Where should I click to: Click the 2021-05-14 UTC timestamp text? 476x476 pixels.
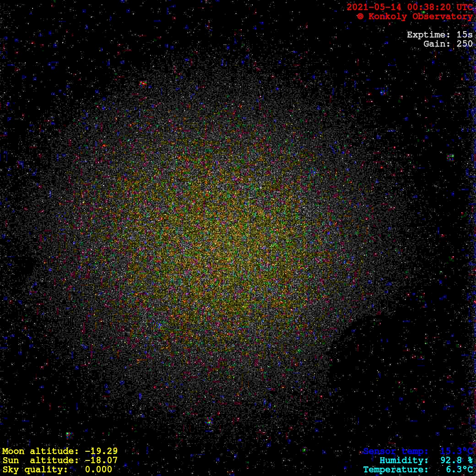(410, 7)
